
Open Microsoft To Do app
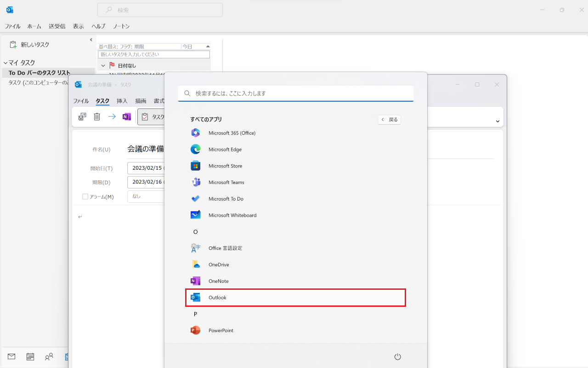pos(295,199)
